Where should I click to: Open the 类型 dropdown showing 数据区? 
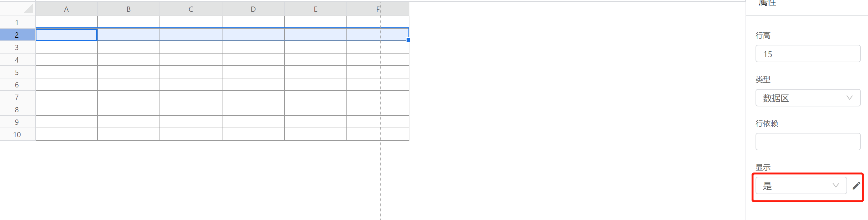808,98
